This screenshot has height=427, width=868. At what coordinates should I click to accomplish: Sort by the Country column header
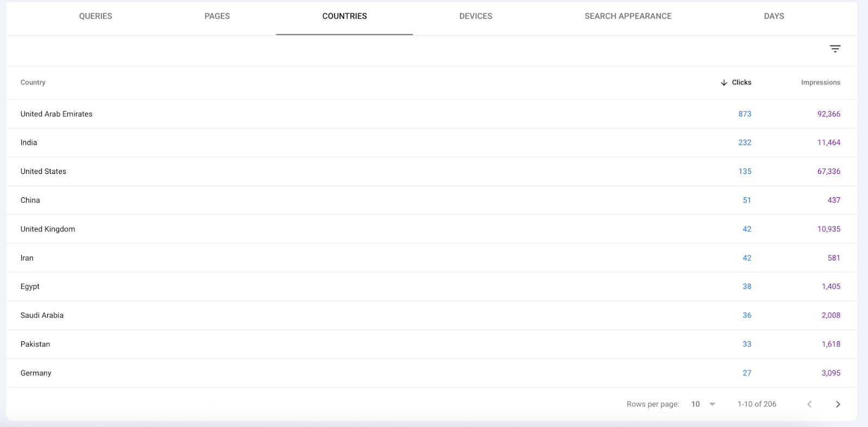(x=33, y=82)
